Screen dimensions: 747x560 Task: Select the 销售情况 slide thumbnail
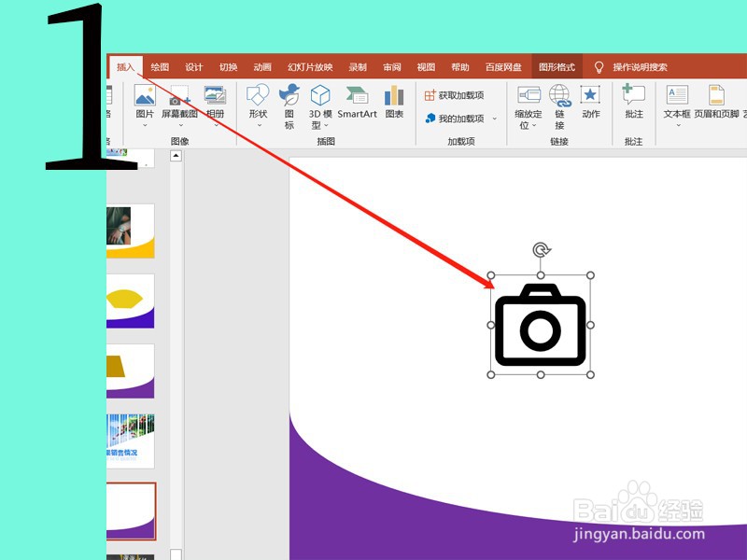(x=130, y=441)
